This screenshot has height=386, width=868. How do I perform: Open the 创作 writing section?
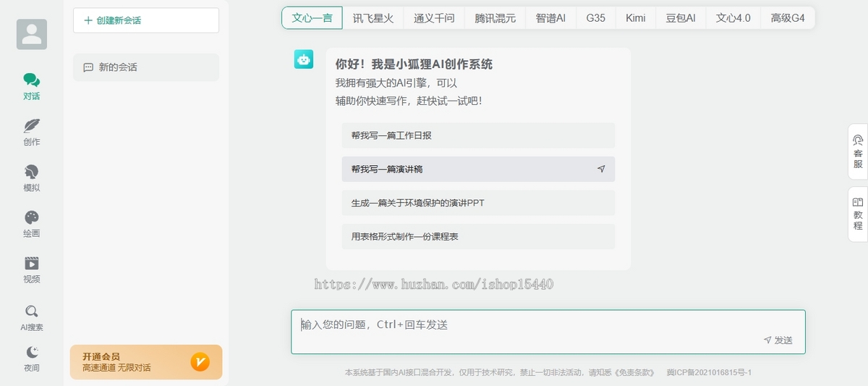point(32,132)
